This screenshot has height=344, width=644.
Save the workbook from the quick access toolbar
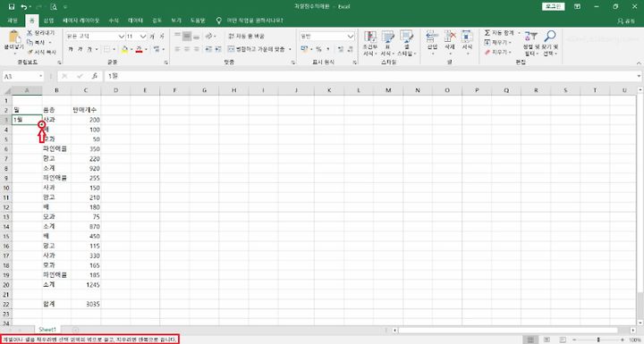pos(11,6)
